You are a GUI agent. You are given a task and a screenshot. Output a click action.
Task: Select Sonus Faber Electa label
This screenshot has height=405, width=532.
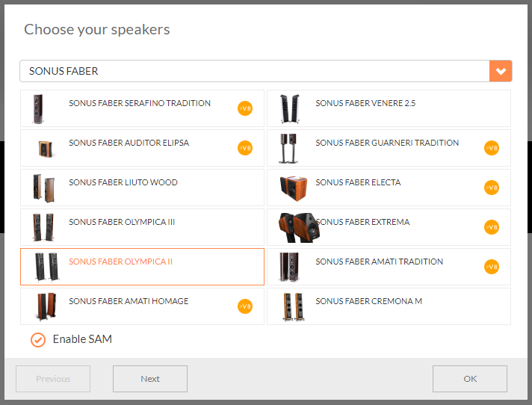pos(358,182)
